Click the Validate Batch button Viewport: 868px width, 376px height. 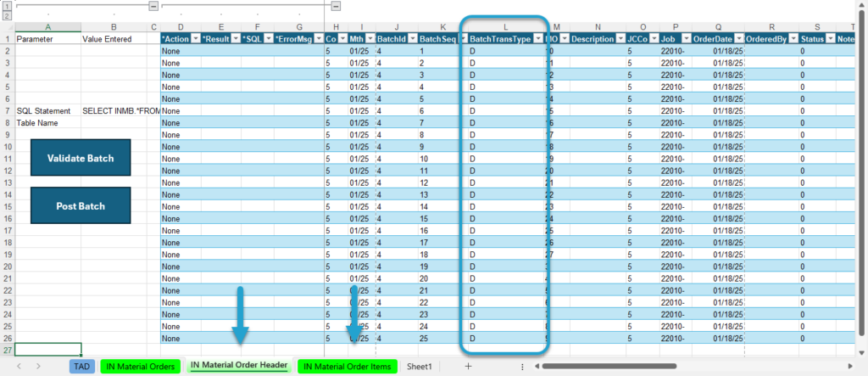(x=81, y=158)
